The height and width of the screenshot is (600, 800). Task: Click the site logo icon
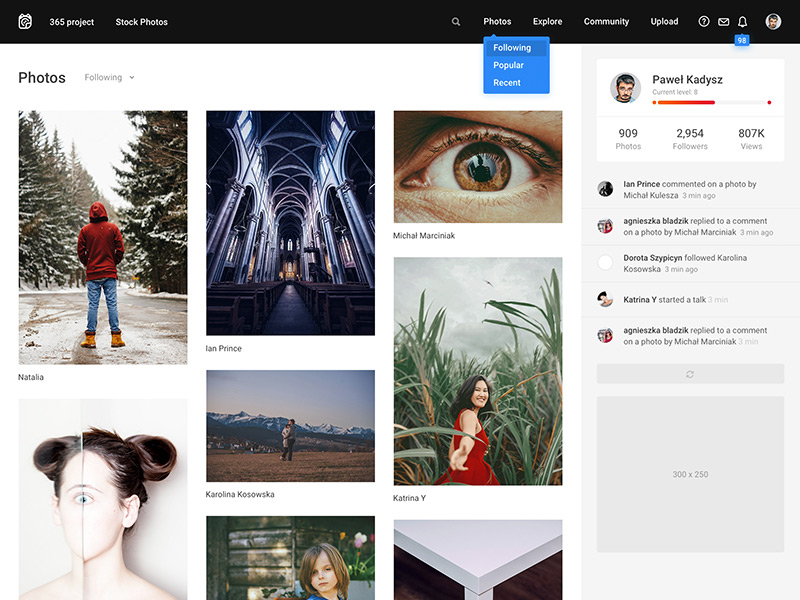(25, 21)
